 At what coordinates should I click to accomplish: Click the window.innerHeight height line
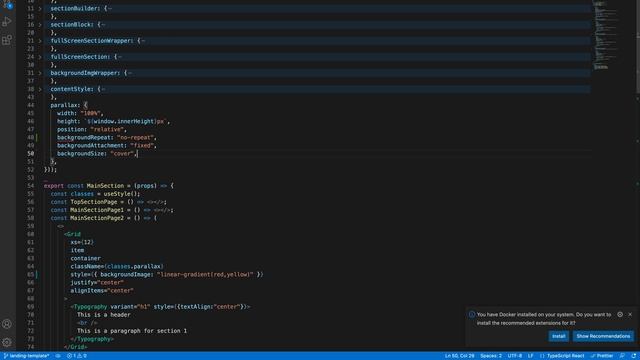(x=112, y=121)
